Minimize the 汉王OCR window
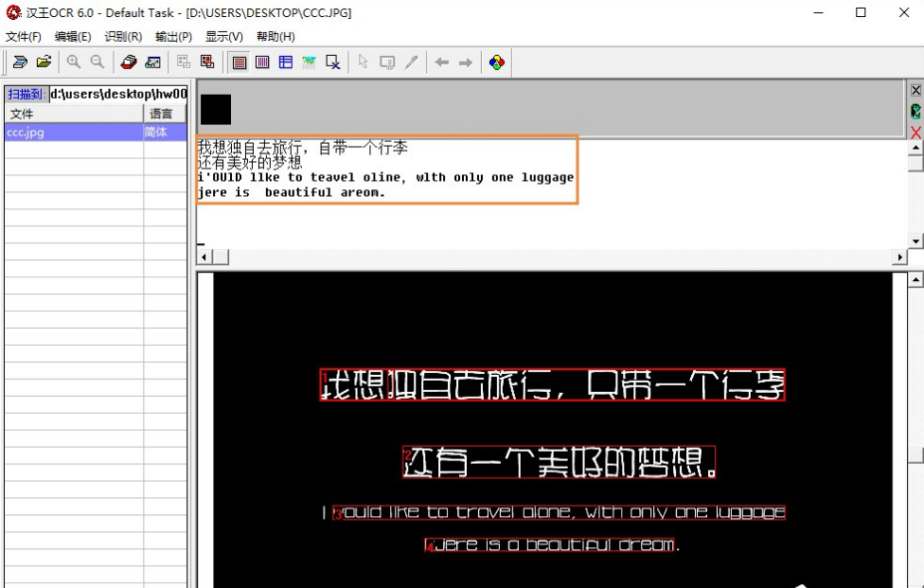Viewport: 924px width, 588px height. coord(819,12)
